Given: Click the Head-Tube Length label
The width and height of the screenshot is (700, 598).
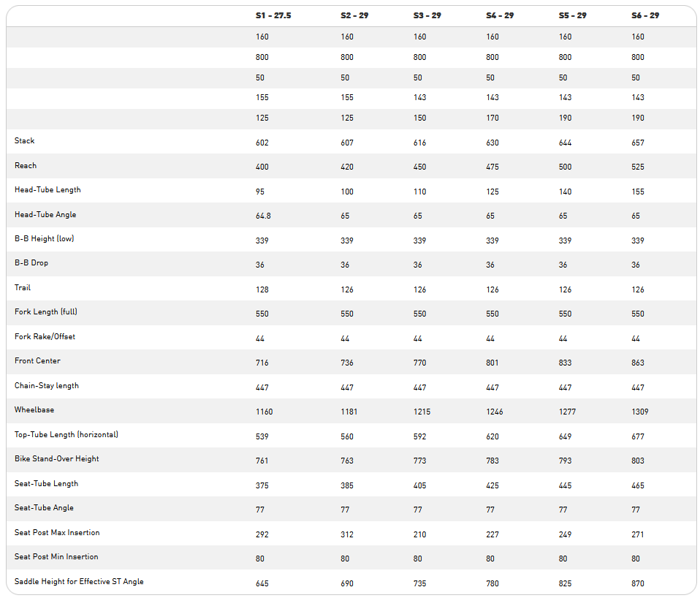Looking at the screenshot, I should (x=47, y=190).
